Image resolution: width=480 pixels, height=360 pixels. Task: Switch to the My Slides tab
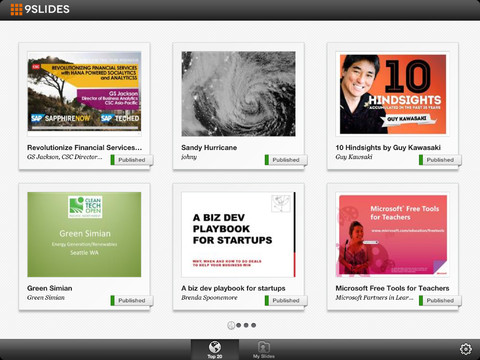tap(263, 350)
